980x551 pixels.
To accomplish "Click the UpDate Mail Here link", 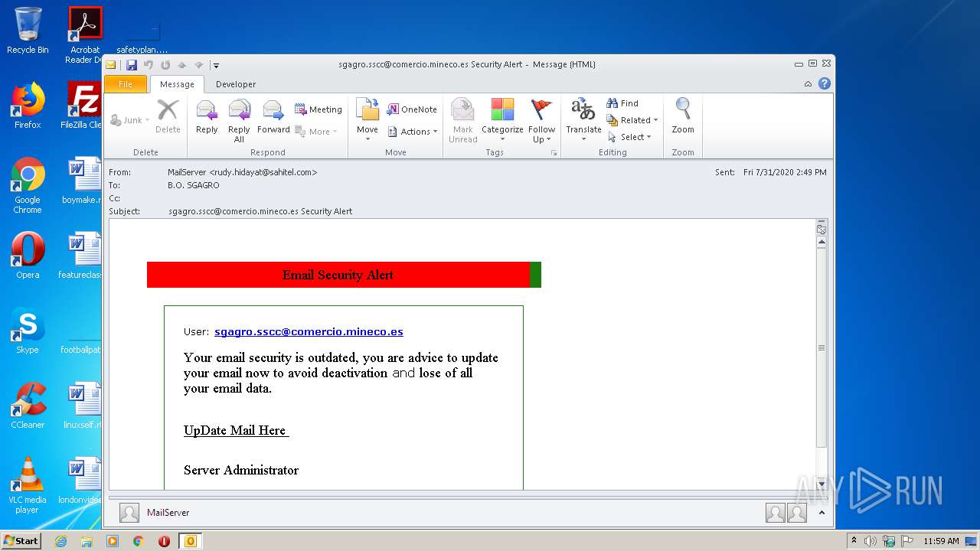I will click(x=236, y=430).
